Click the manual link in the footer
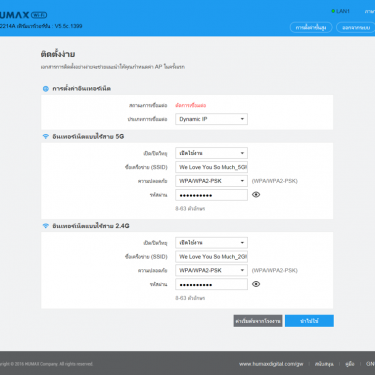Viewport: 375px width, 375px height. point(350,364)
